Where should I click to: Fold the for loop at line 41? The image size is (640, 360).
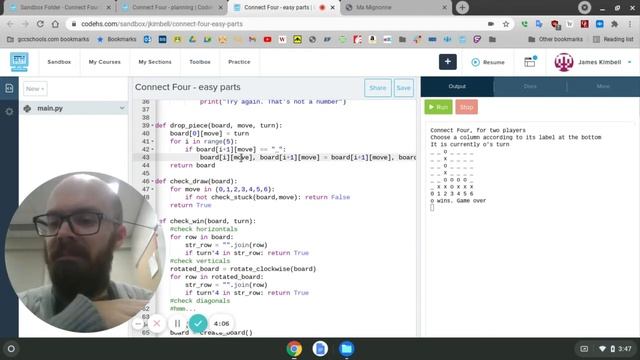point(153,142)
